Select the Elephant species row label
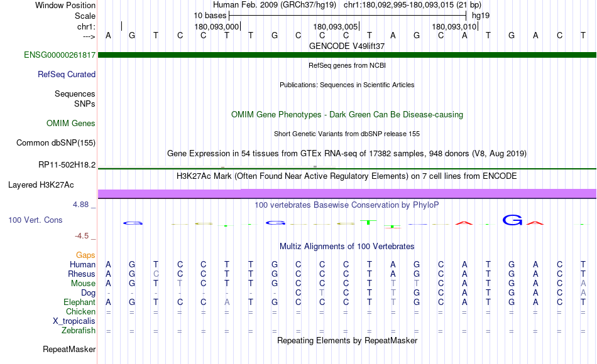Screen dimensions: 597x364 [x=80, y=302]
